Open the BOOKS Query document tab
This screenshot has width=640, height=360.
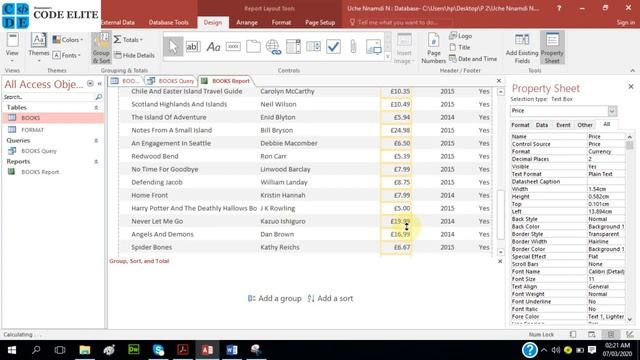(x=171, y=81)
